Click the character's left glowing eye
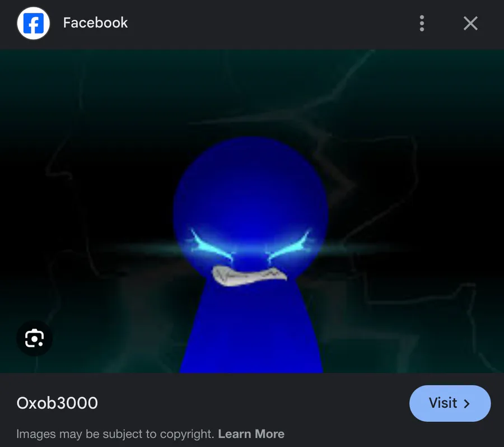504x447 pixels. [x=211, y=246]
